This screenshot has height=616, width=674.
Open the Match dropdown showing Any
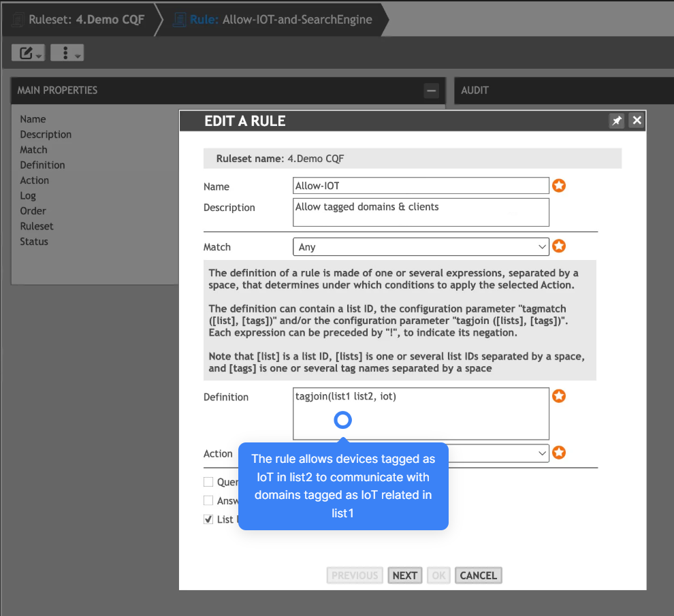point(420,247)
